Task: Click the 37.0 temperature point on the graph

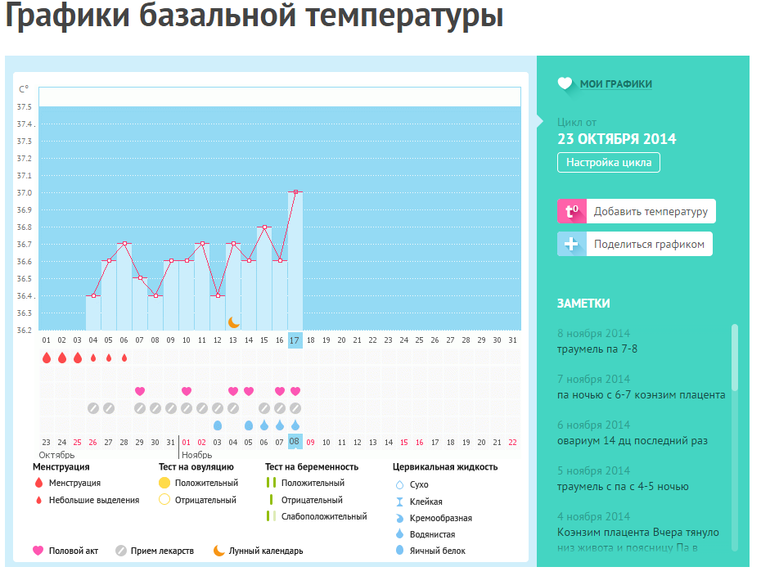Action: [x=295, y=192]
